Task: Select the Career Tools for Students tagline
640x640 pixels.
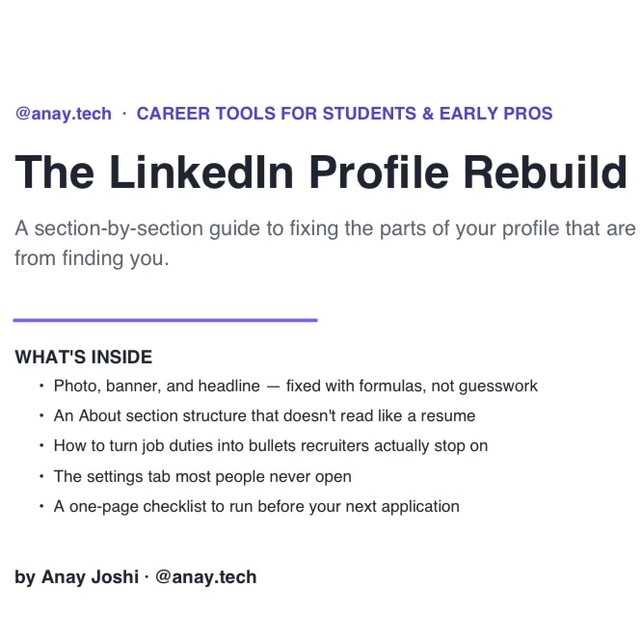Action: pyautogui.click(x=344, y=113)
